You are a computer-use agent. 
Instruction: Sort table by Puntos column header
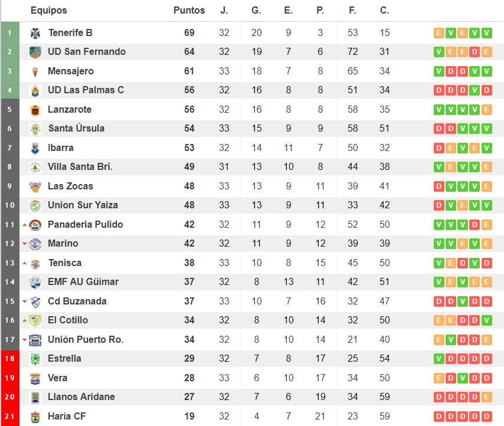(x=189, y=11)
